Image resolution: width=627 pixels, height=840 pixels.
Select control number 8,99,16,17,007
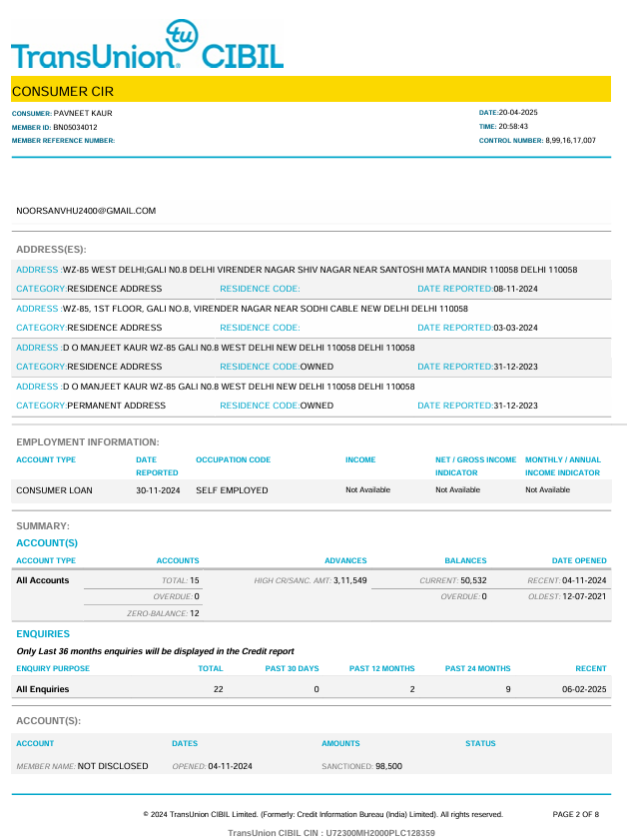coord(570,141)
